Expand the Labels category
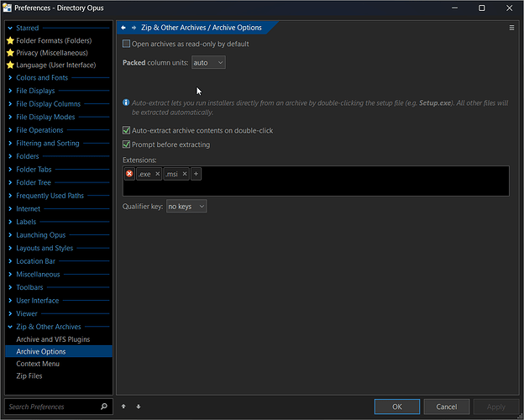The image size is (524, 420). [10, 222]
